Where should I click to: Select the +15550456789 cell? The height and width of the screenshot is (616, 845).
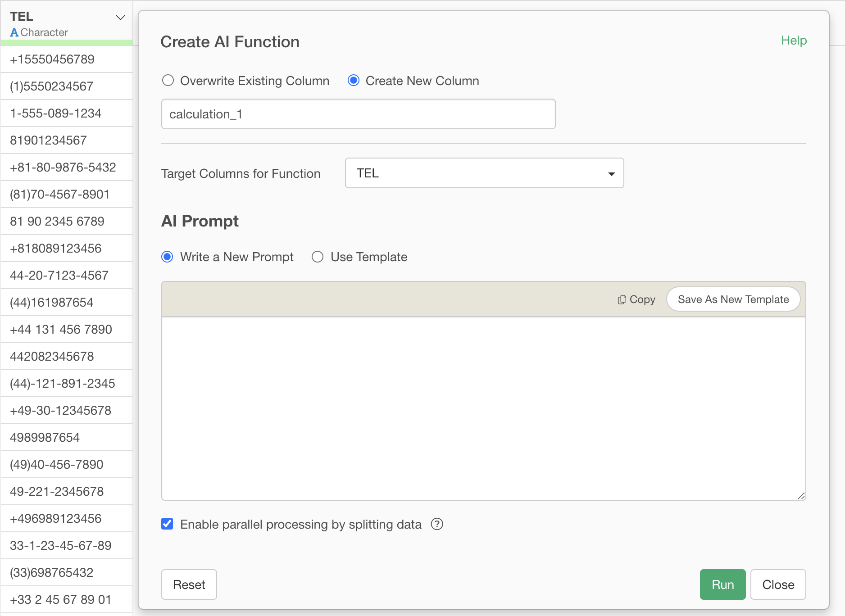click(67, 59)
